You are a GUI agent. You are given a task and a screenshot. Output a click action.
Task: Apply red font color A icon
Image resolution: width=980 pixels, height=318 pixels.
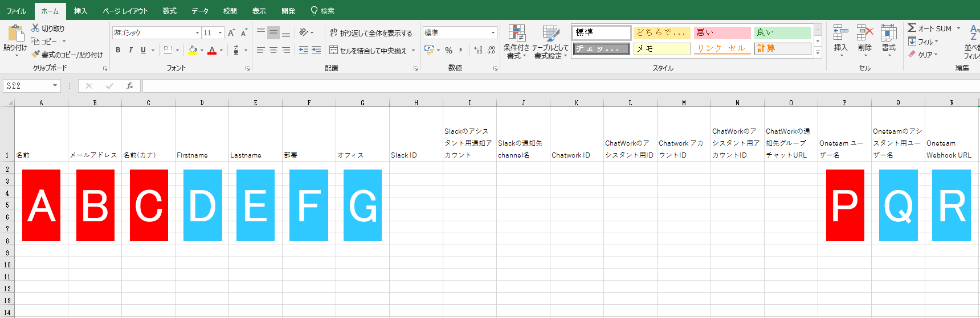212,50
